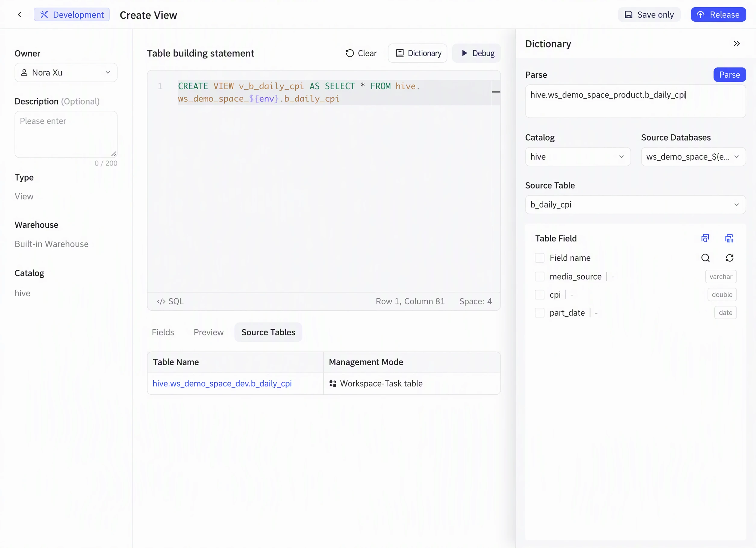756x548 pixels.
Task: Click the varchar type tag
Action: coord(721,276)
